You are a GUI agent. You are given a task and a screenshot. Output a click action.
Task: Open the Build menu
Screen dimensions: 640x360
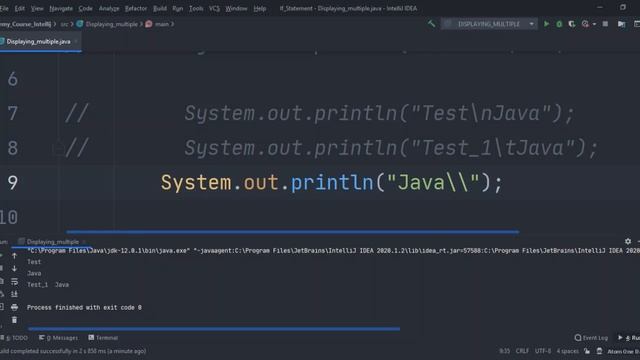160,8
